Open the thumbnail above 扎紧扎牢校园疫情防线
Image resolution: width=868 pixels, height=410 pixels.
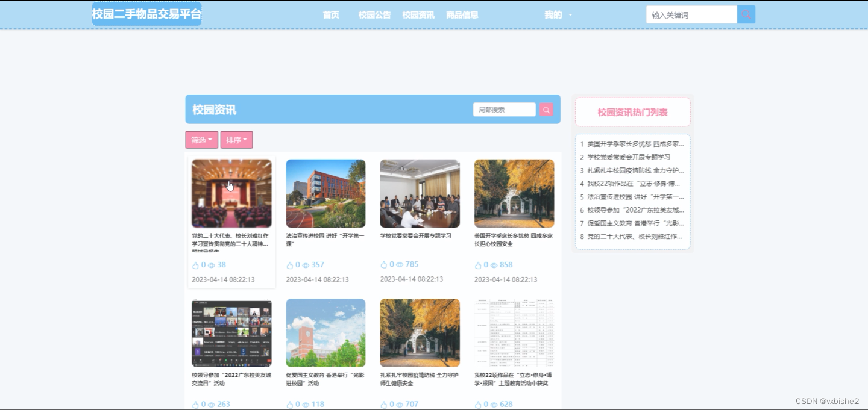pos(420,333)
